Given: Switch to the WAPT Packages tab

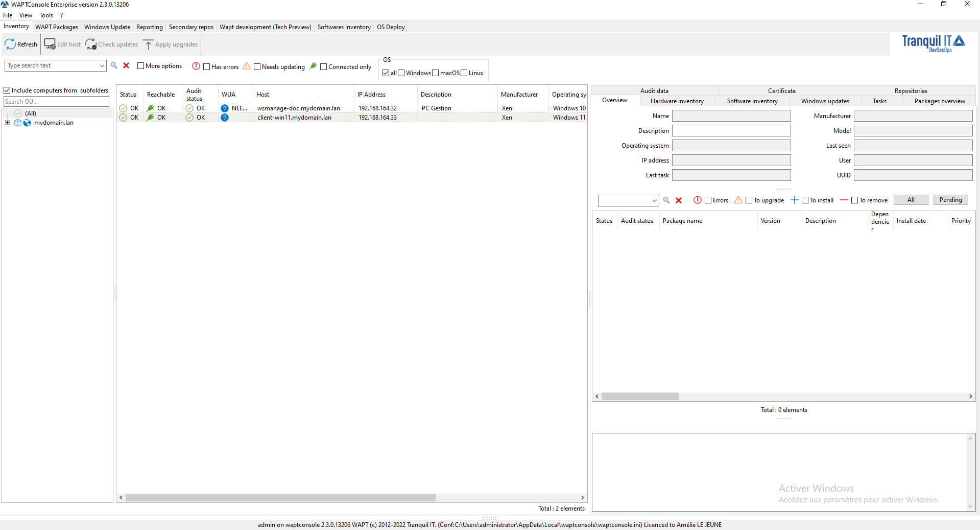Looking at the screenshot, I should (x=57, y=27).
